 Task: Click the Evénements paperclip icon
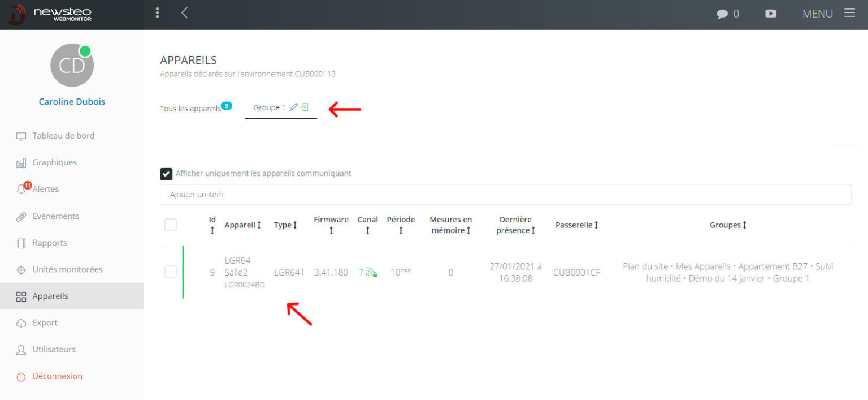click(21, 217)
